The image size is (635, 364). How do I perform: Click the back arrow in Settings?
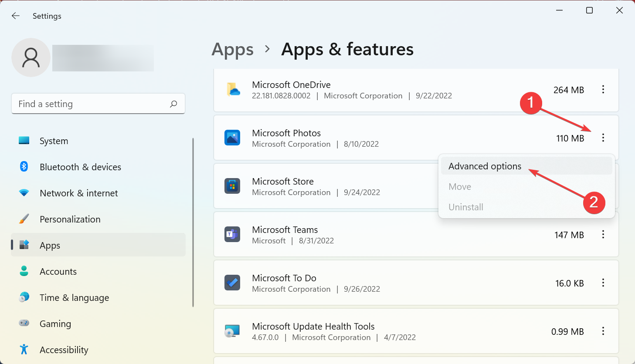(x=16, y=16)
